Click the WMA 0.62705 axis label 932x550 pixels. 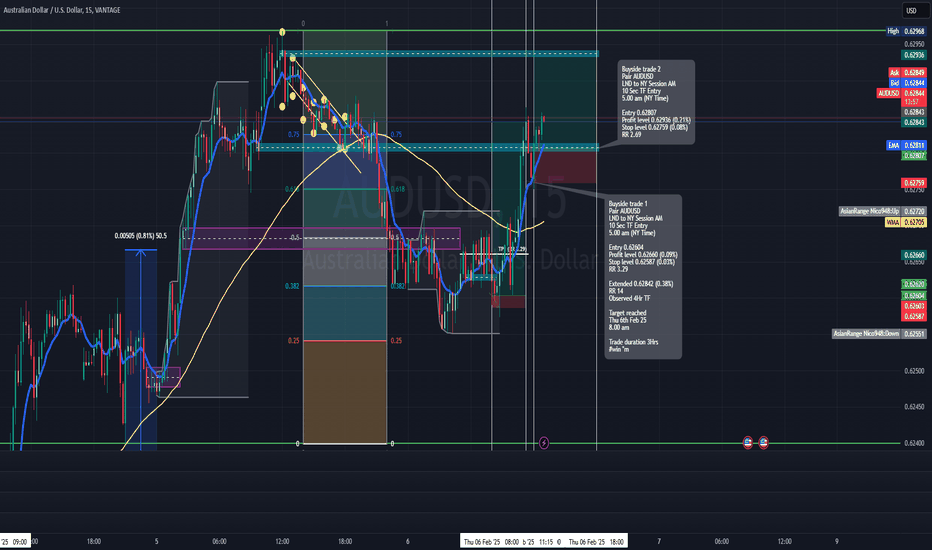(906, 222)
